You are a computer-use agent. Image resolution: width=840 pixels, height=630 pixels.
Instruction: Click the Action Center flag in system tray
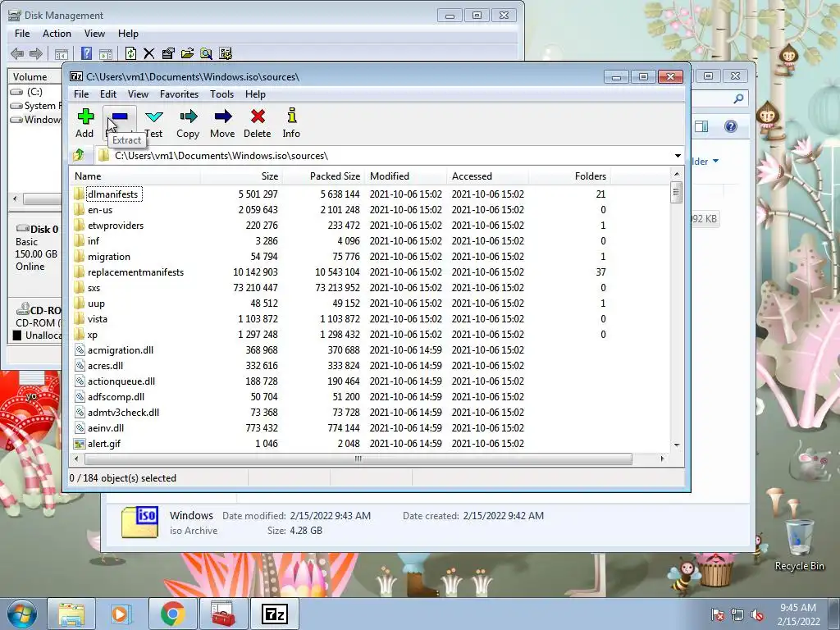click(x=717, y=615)
